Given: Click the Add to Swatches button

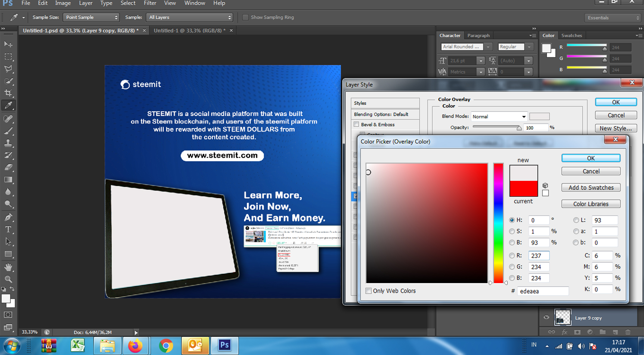Looking at the screenshot, I should (591, 188).
